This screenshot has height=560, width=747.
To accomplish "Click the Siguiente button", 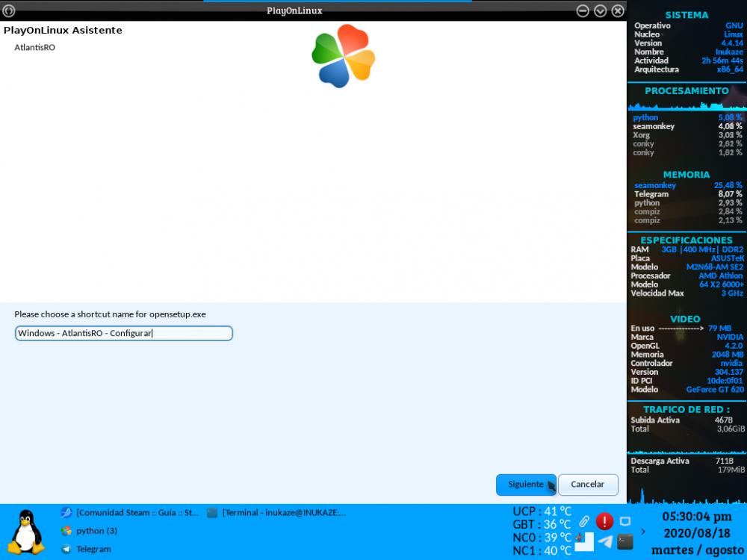I will (526, 485).
